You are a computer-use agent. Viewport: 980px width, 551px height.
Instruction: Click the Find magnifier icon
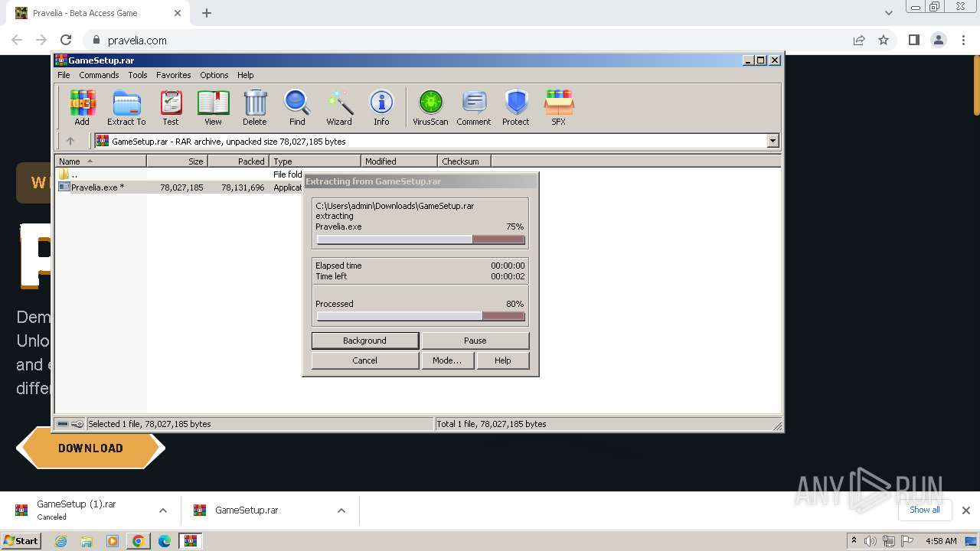coord(297,107)
